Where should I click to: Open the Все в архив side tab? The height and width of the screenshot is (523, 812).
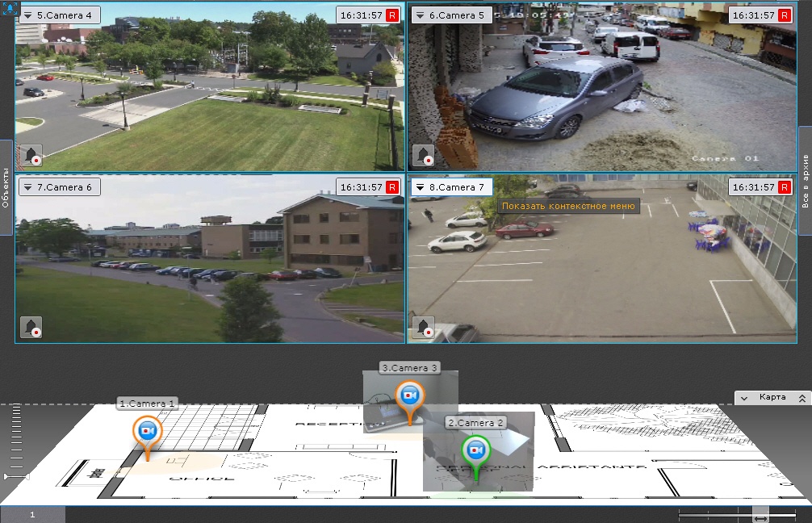(805, 182)
